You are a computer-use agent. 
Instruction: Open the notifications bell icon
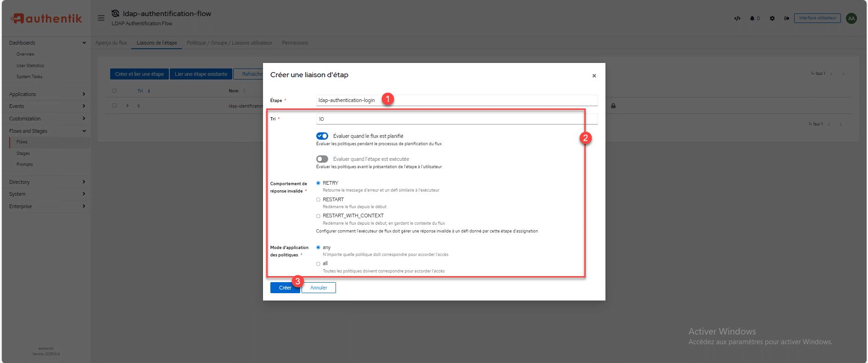coord(752,18)
